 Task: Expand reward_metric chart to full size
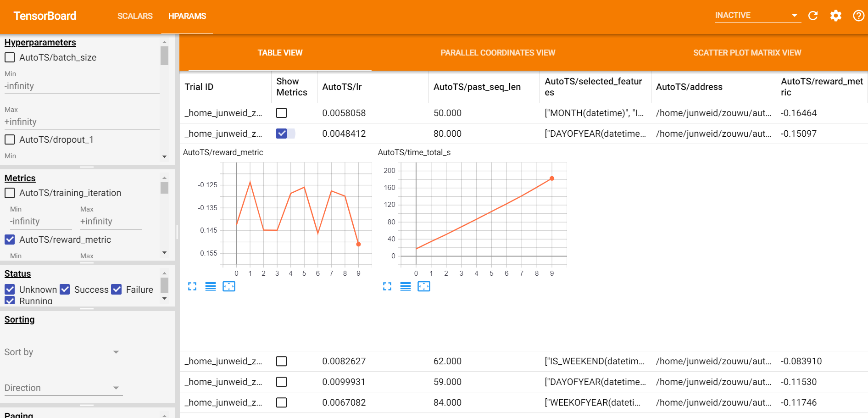point(192,287)
